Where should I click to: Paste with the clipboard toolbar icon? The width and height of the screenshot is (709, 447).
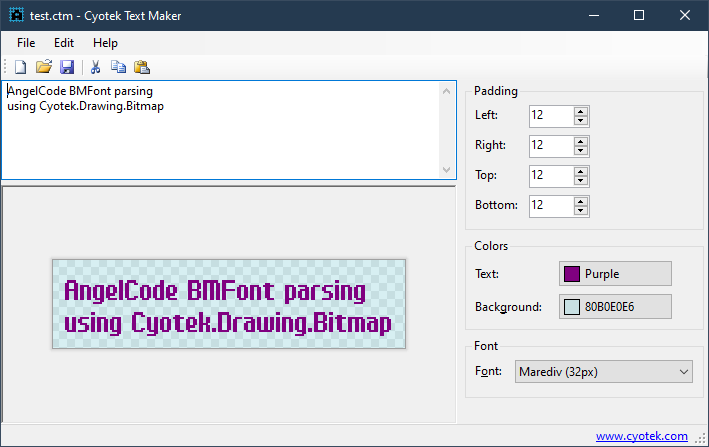point(142,67)
